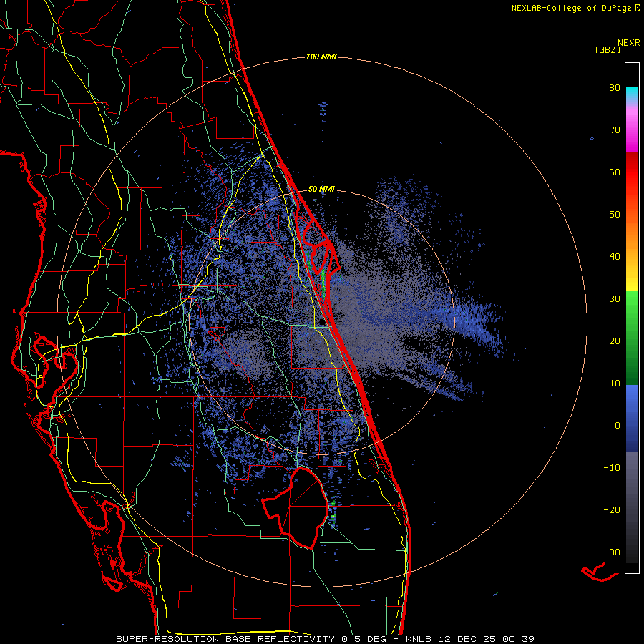Click the 50 NMI range ring label
644x644 pixels.
[321, 189]
